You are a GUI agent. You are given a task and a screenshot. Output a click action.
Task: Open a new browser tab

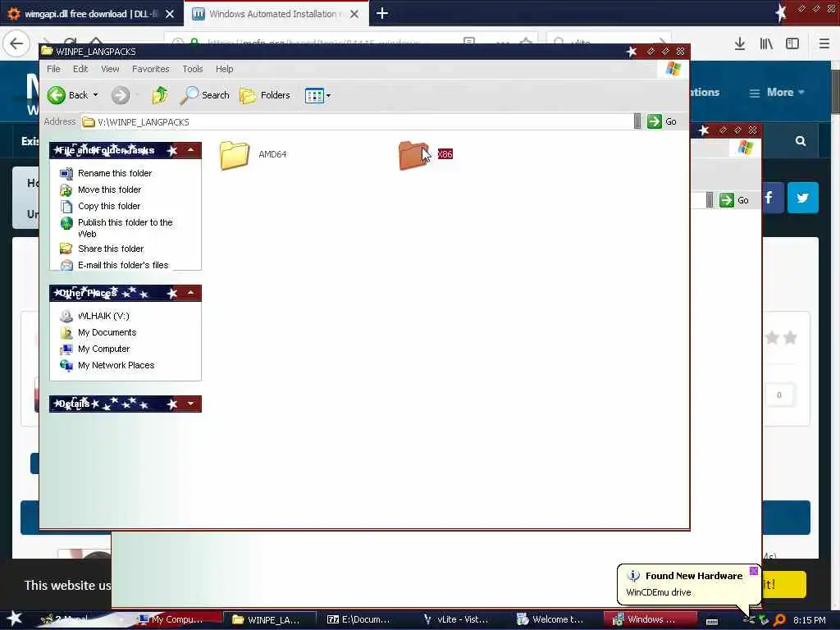click(382, 13)
